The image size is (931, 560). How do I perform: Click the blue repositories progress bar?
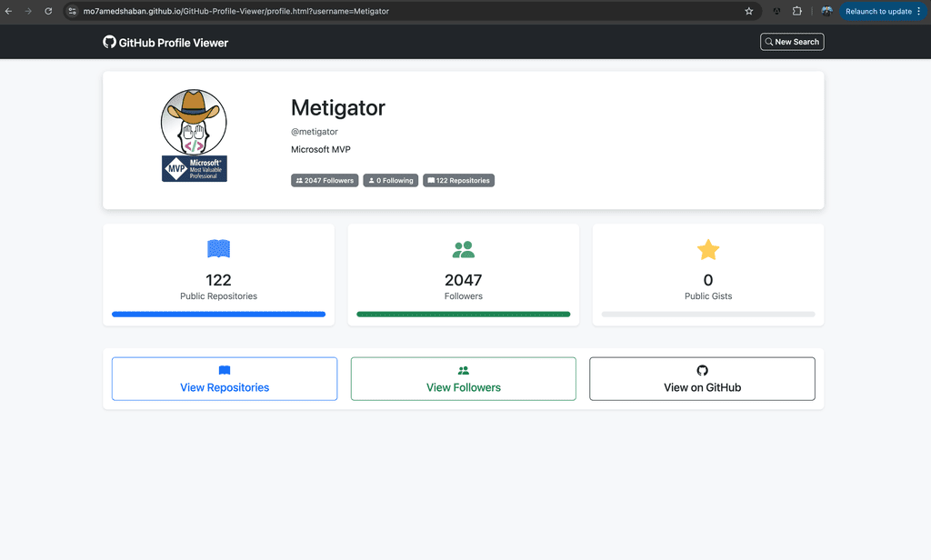pos(218,315)
